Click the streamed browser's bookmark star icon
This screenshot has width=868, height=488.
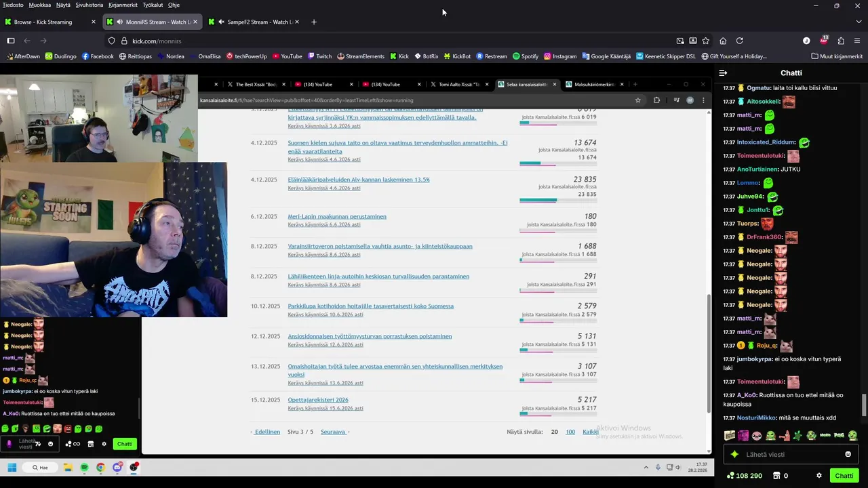tap(637, 100)
